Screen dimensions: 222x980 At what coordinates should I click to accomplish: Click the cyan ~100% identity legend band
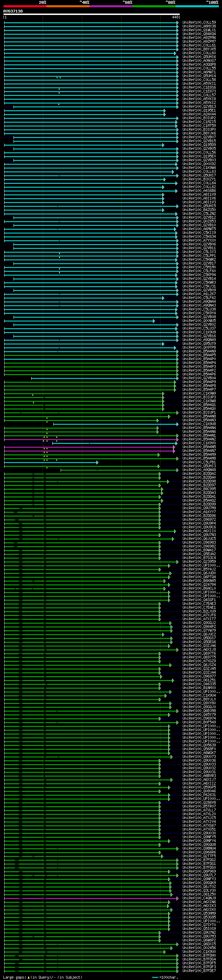[x=197, y=6]
